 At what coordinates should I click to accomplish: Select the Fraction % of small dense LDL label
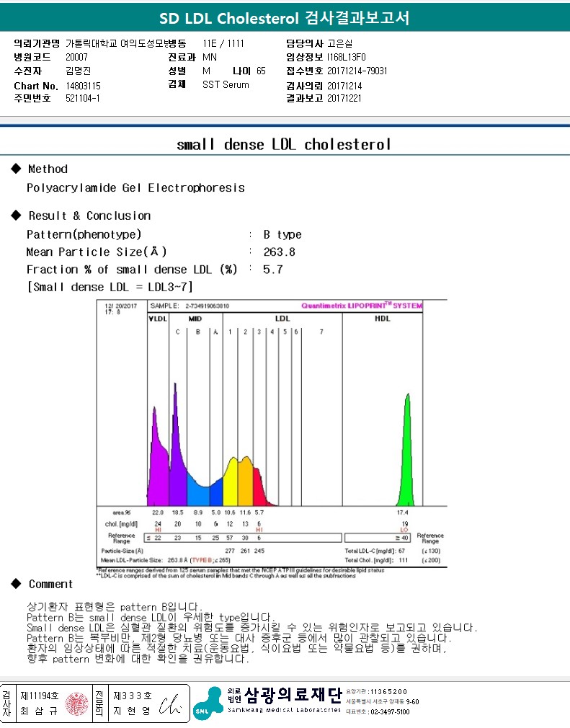(132, 270)
